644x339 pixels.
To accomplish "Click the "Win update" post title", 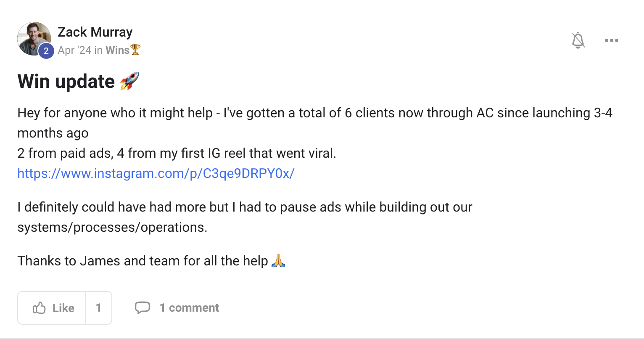I will pos(66,82).
